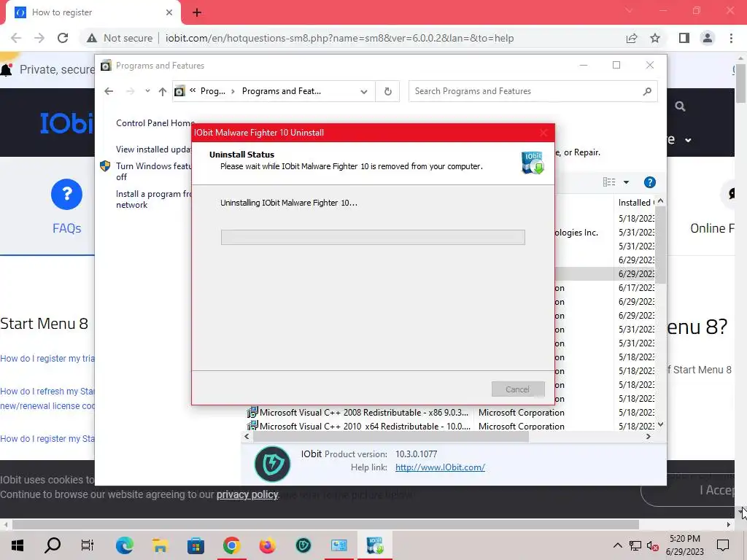
Task: Click the uninstall progress bar
Action: [x=373, y=237]
